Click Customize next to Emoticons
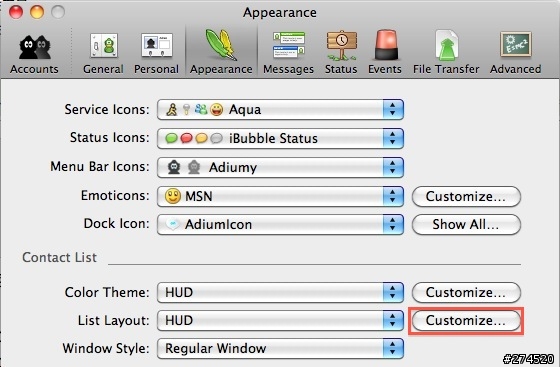The width and height of the screenshot is (560, 367). pos(466,196)
